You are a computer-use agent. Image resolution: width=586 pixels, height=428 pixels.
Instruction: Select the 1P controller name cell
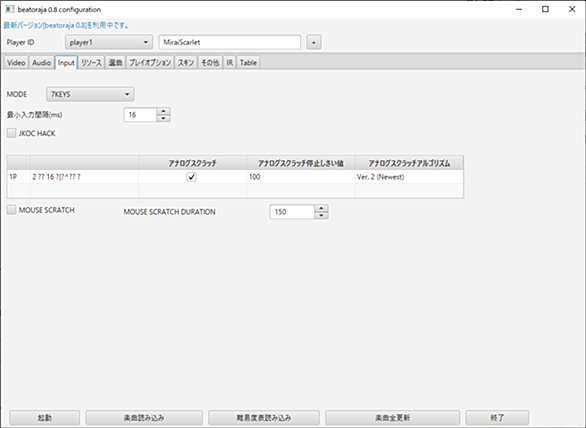tap(84, 177)
